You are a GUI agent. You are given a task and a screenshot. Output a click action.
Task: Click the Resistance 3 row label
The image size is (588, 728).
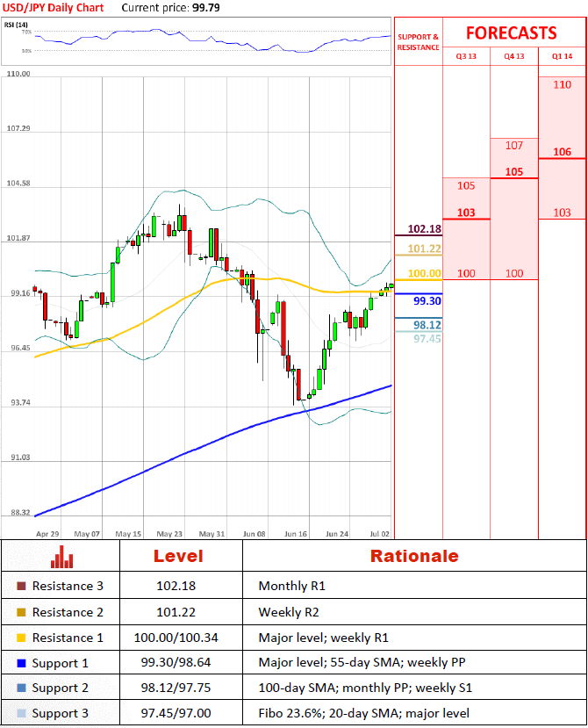point(68,586)
